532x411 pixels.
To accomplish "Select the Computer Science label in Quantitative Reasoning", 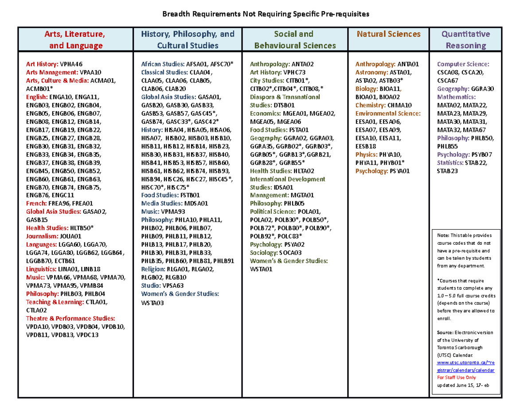I will [x=463, y=64].
